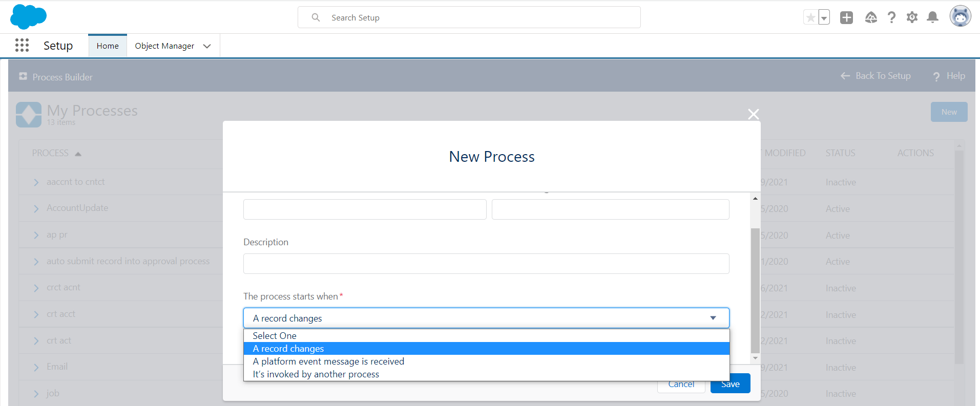Open the Notifications bell
Viewport: 980px width, 406px height.
tap(933, 18)
